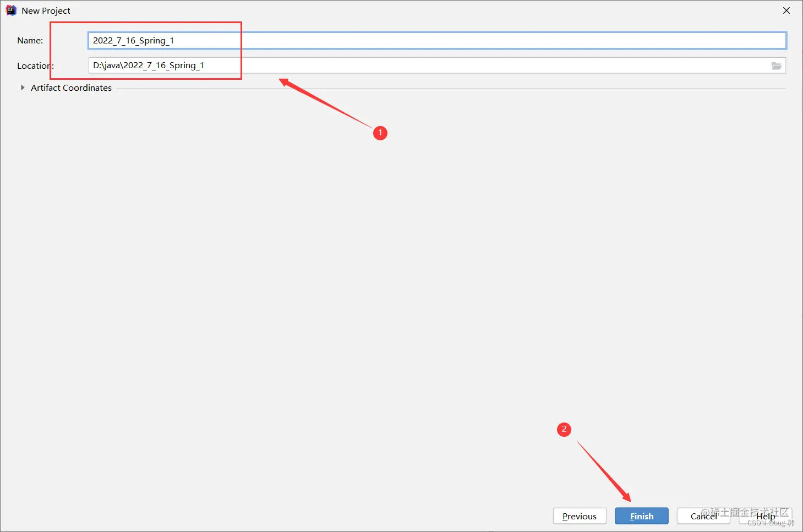Click the IntelliJ IDEA icon in title bar
Viewport: 803px width, 532px height.
click(x=11, y=10)
